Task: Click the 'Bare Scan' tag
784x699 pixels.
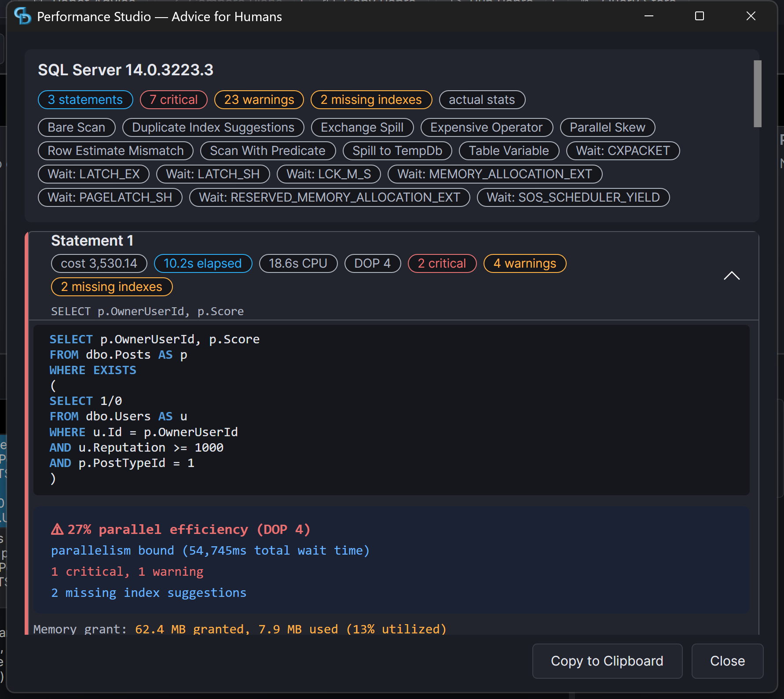Action: [77, 127]
